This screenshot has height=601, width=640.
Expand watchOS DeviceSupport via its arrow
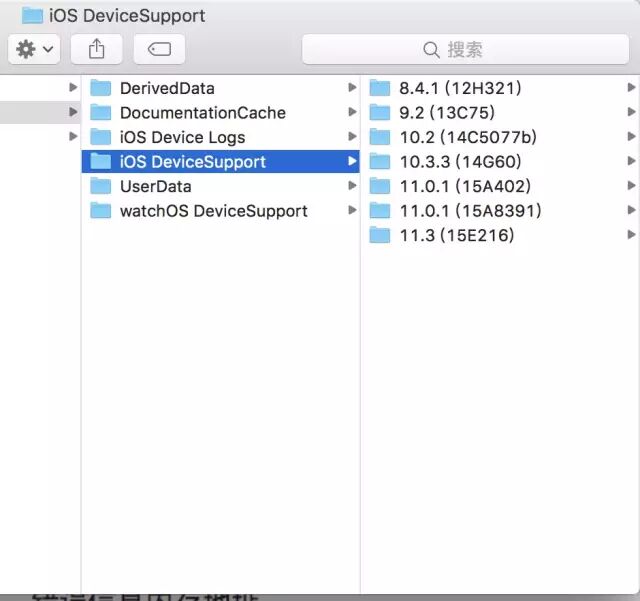point(352,210)
